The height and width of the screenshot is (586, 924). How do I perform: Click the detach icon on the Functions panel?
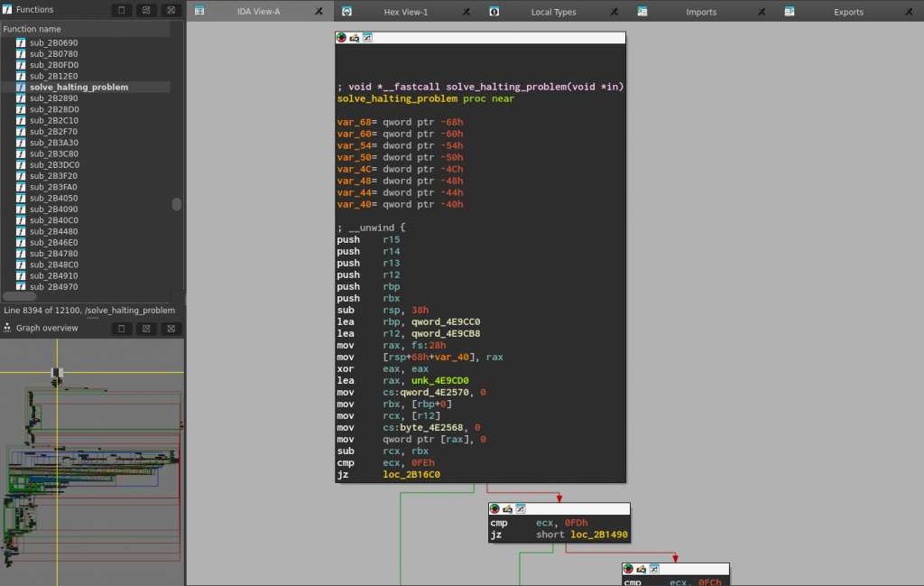point(146,10)
